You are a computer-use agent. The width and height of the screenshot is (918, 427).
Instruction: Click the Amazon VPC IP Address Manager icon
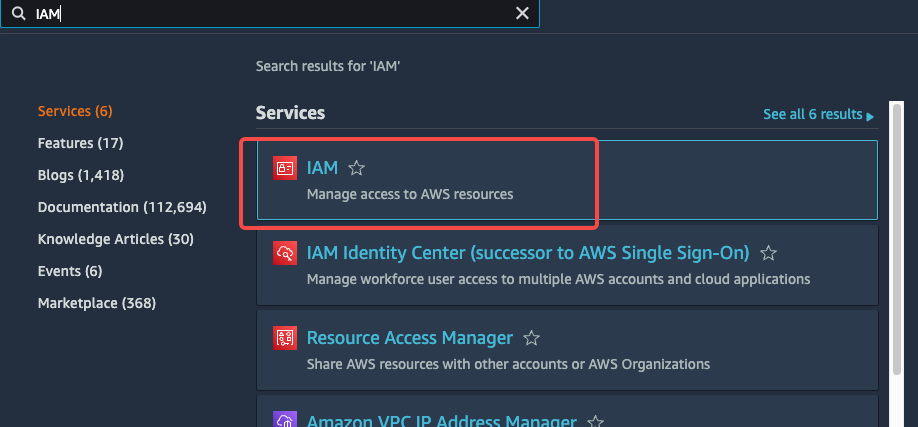pos(285,419)
